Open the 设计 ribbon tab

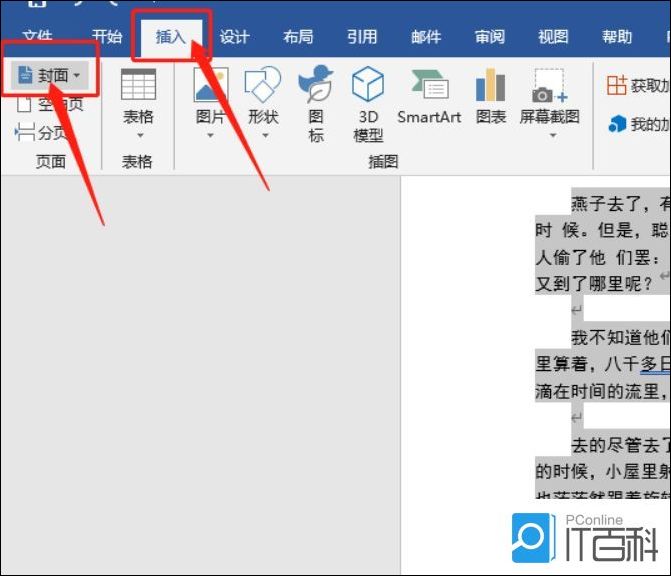(235, 37)
